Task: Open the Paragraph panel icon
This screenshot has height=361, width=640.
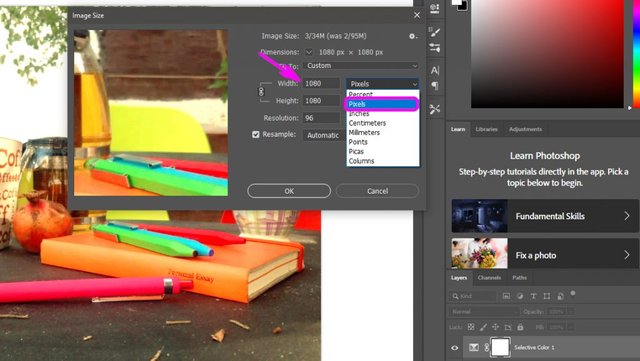Action: (435, 86)
